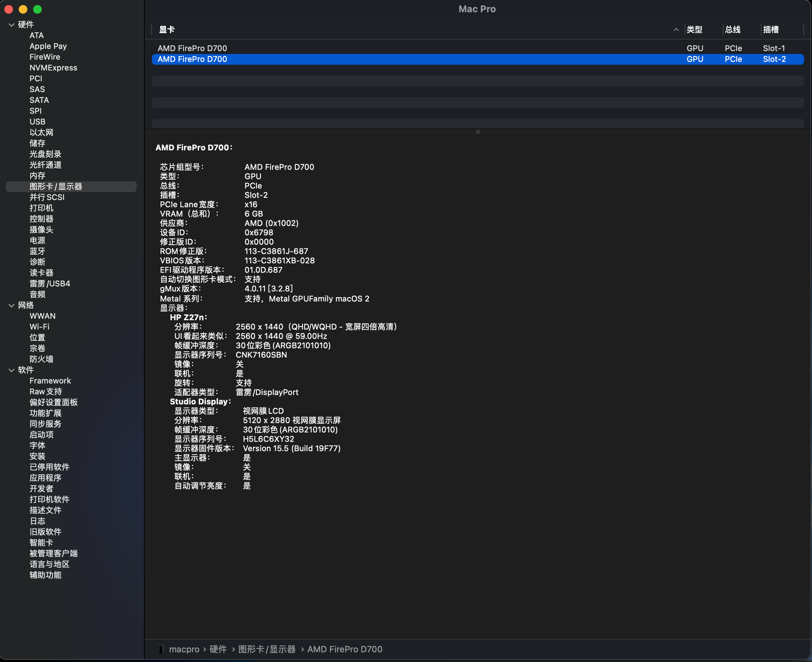812x662 pixels.
Task: Select 启动项 under 软件
Action: point(41,435)
